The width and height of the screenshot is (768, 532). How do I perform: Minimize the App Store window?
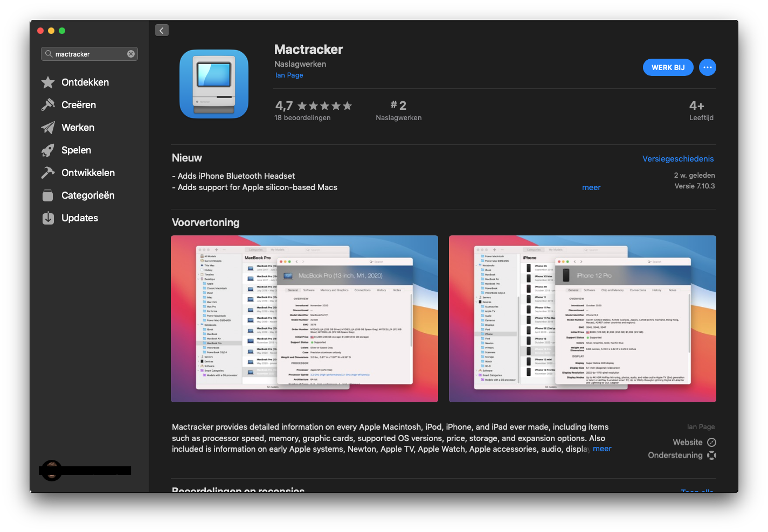(x=51, y=31)
